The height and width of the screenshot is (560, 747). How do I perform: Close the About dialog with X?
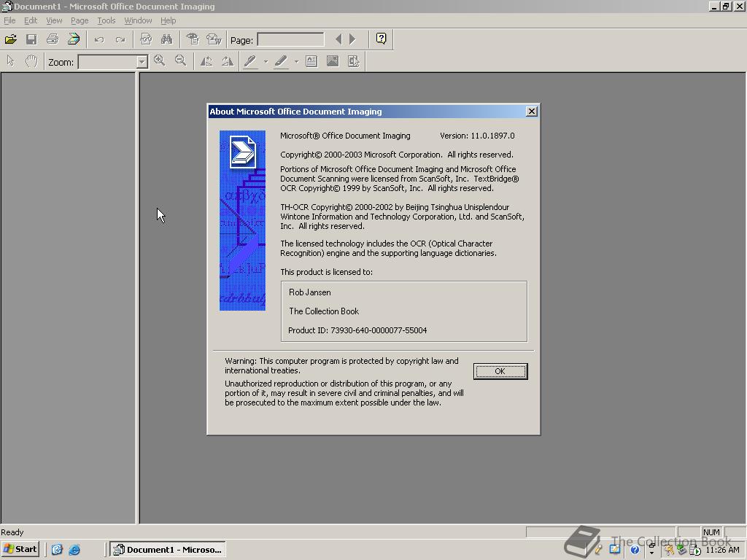pos(532,112)
